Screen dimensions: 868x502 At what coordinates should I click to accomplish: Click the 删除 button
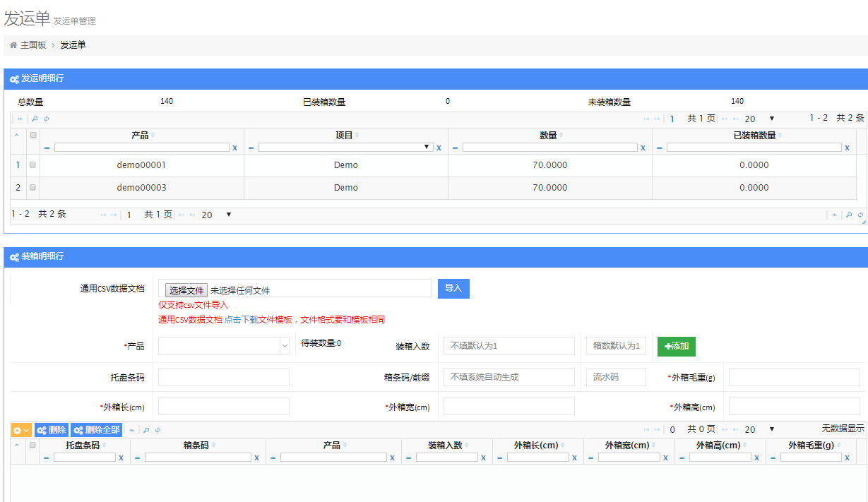pos(52,430)
